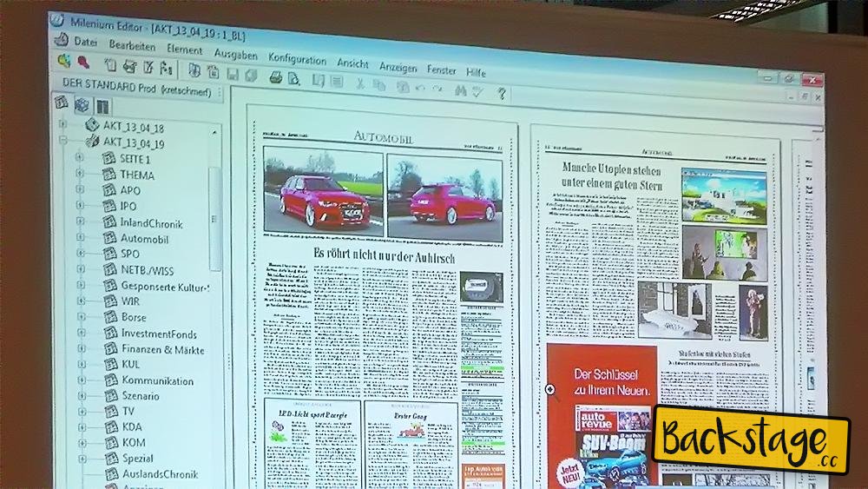
Task: Click the Undo arrow icon
Action: pyautogui.click(x=421, y=88)
